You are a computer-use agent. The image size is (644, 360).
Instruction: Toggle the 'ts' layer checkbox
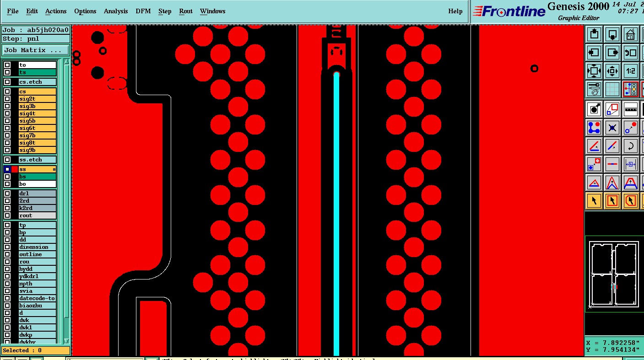coord(7,72)
